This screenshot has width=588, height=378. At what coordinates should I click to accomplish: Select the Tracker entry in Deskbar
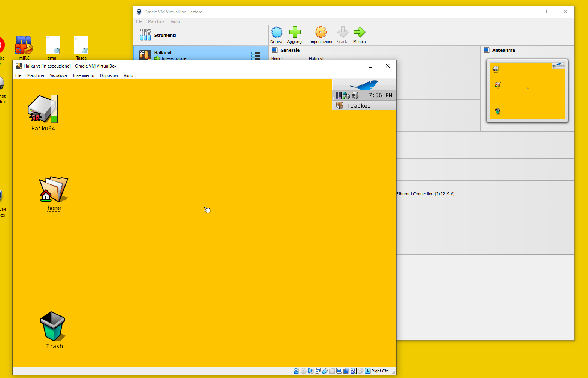pos(364,106)
